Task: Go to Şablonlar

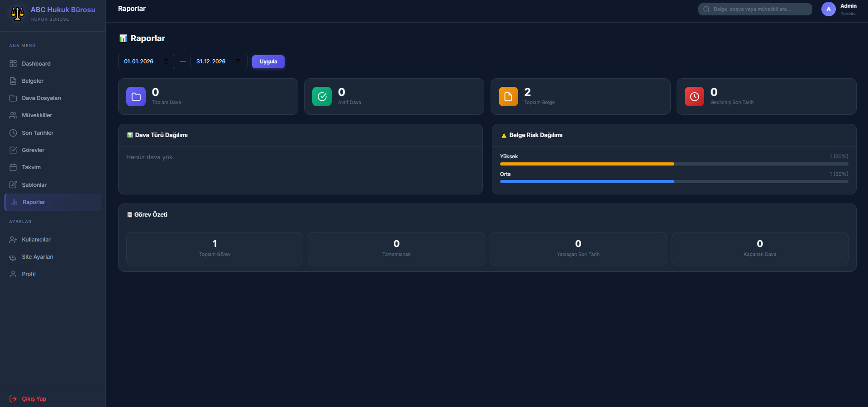Action: [52, 185]
